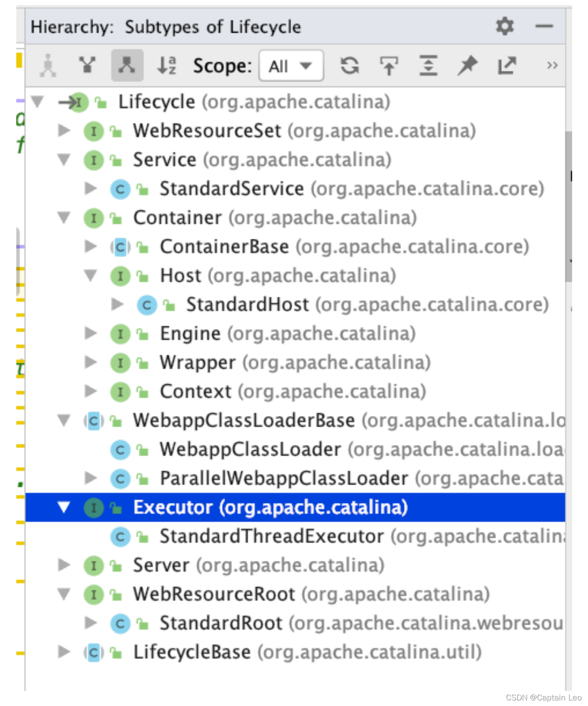The height and width of the screenshot is (706, 588).
Task: Expand the Server node
Action: tap(64, 565)
